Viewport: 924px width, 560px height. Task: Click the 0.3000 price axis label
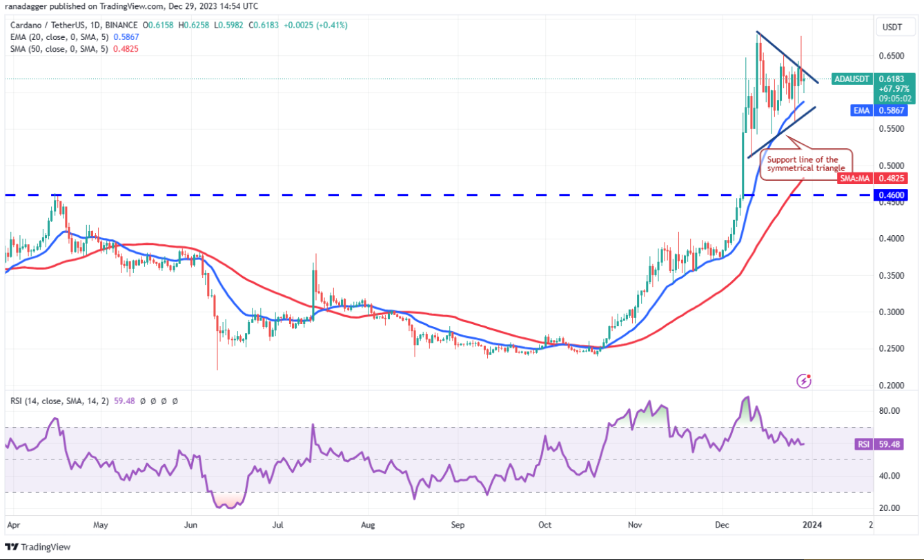coord(891,312)
